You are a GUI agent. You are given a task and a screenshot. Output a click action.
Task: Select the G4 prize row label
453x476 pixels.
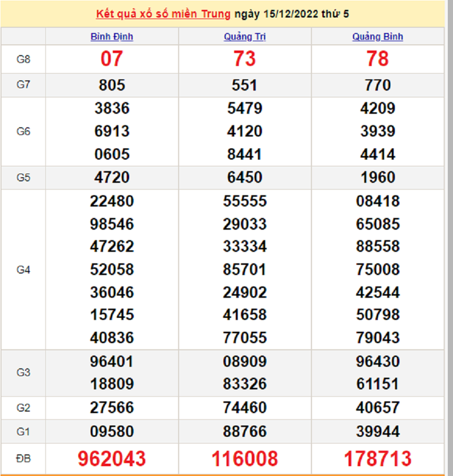point(23,269)
